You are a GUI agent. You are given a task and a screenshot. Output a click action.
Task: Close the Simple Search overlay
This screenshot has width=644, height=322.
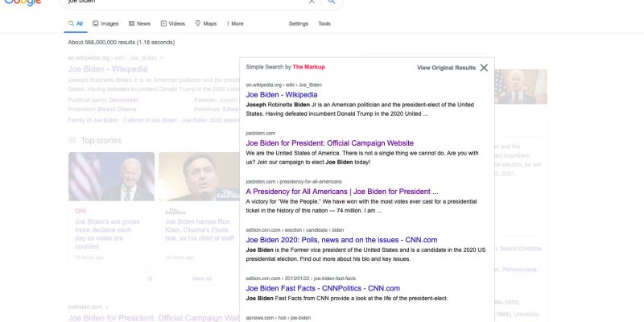pos(484,68)
